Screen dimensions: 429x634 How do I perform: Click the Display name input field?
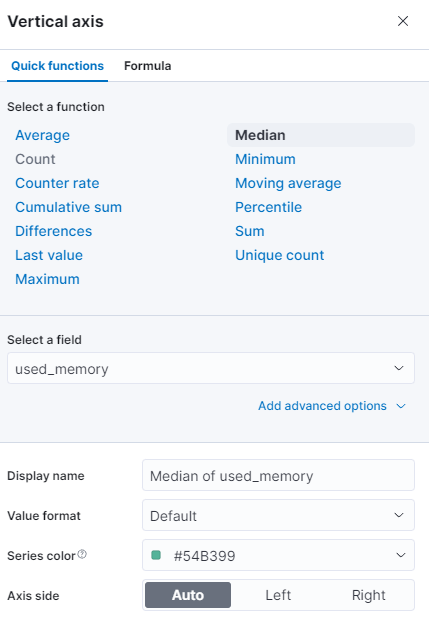(x=278, y=475)
